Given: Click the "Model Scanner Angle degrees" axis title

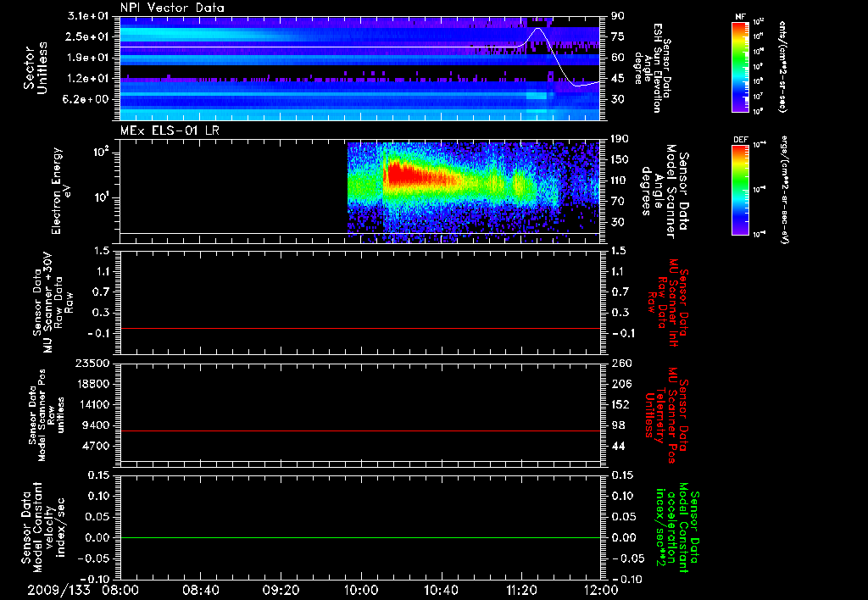Looking at the screenshot, I should (x=663, y=192).
